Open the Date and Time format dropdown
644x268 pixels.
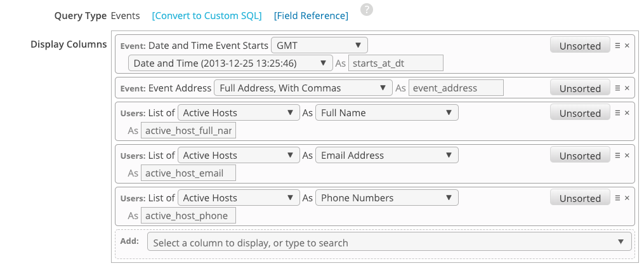click(x=230, y=63)
